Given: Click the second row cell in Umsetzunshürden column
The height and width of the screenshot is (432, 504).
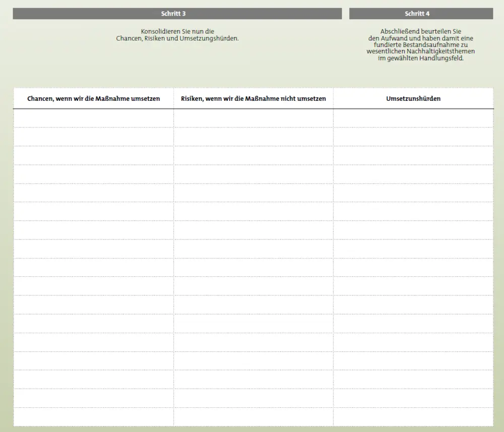Looking at the screenshot, I should (x=413, y=137).
